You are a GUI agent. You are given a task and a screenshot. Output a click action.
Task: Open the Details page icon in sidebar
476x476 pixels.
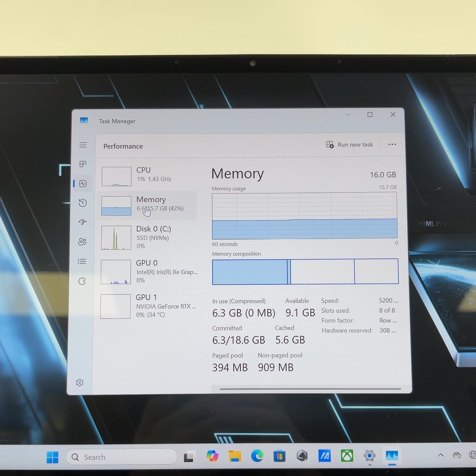pos(82,261)
